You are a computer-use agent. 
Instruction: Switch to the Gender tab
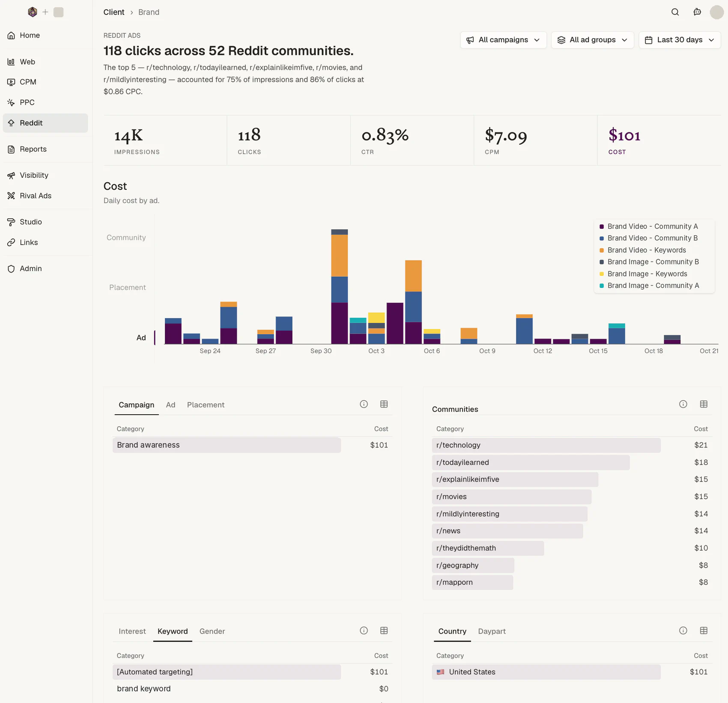point(212,631)
